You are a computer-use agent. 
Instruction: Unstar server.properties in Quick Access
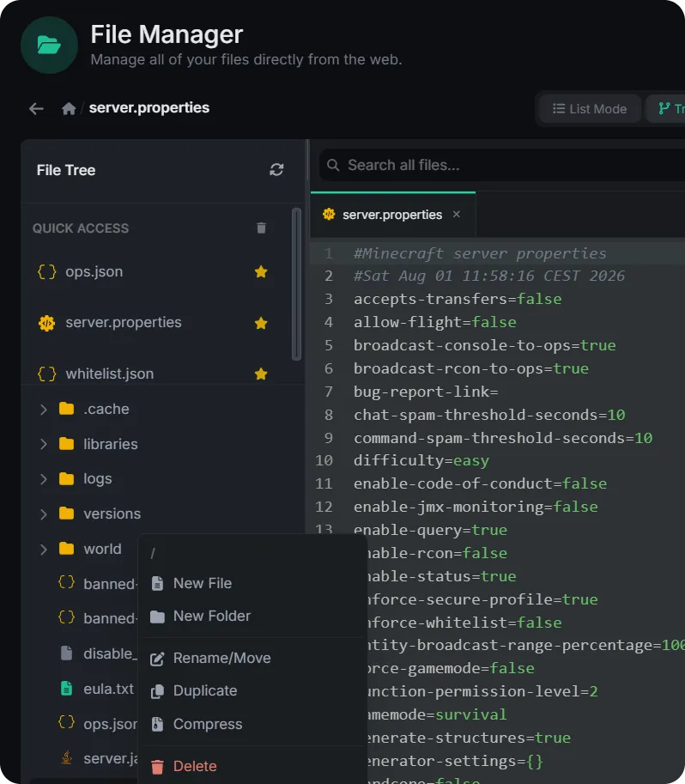click(261, 323)
